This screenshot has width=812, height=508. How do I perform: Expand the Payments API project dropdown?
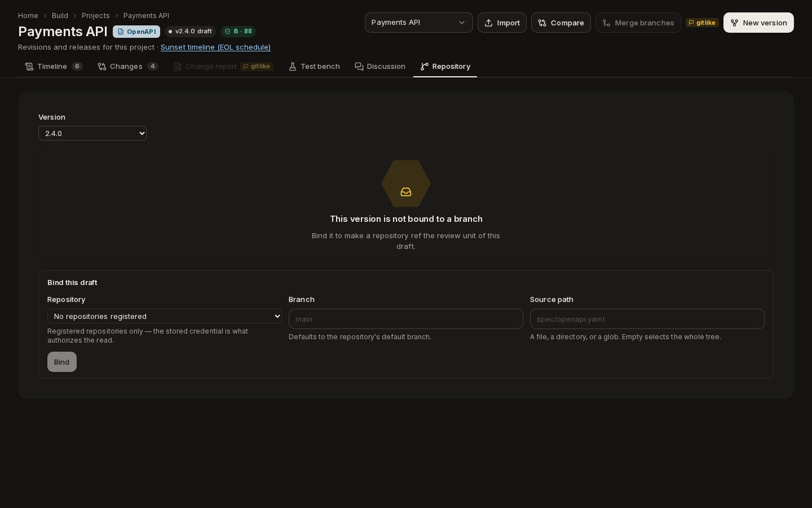click(x=419, y=23)
